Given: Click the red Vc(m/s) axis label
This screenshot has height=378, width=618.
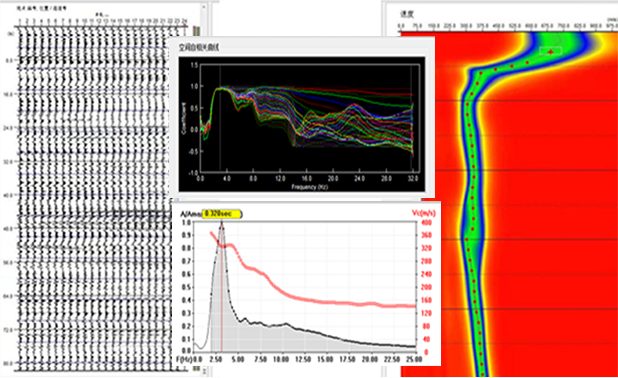Looking at the screenshot, I should pyautogui.click(x=424, y=213).
